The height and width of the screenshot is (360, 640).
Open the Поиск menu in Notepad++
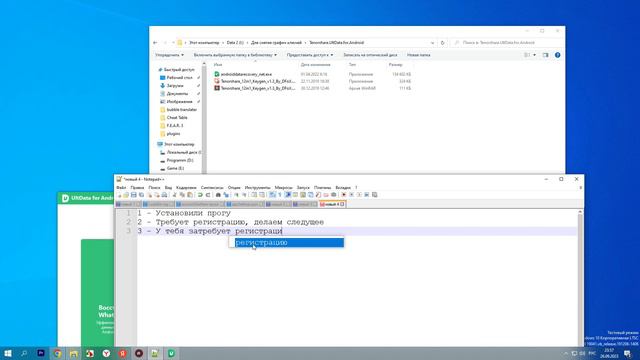pyautogui.click(x=154, y=187)
